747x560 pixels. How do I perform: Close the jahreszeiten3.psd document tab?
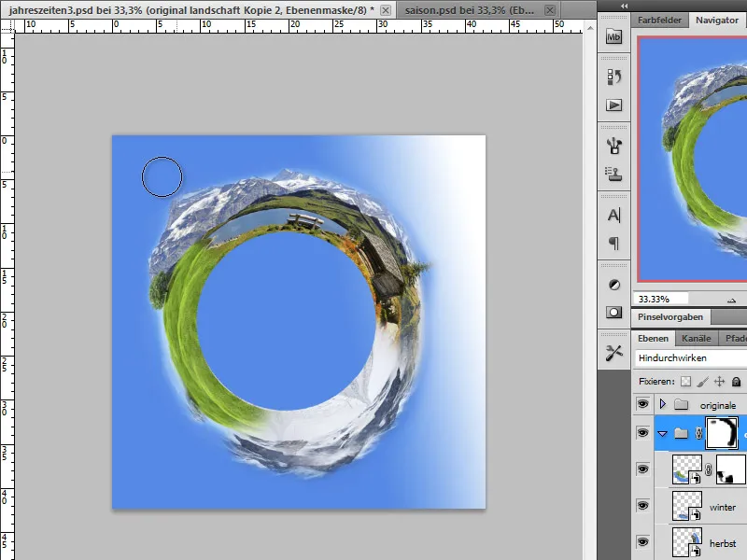[385, 9]
